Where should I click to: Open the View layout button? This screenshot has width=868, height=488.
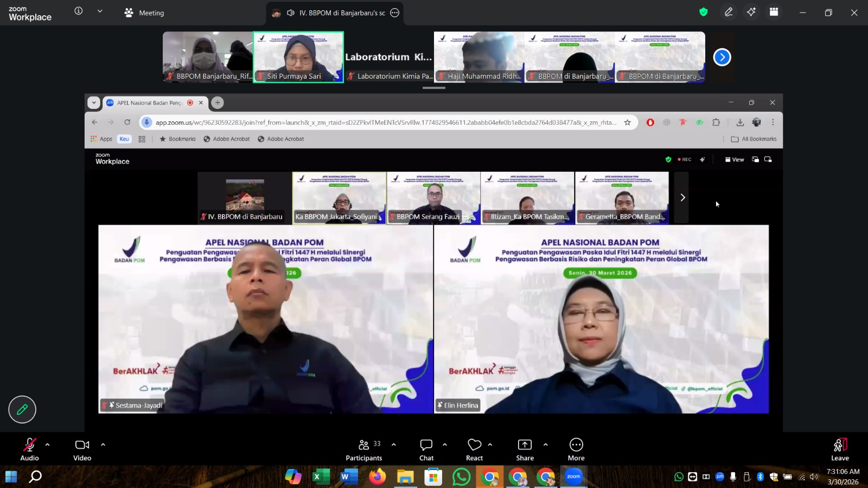pyautogui.click(x=735, y=159)
